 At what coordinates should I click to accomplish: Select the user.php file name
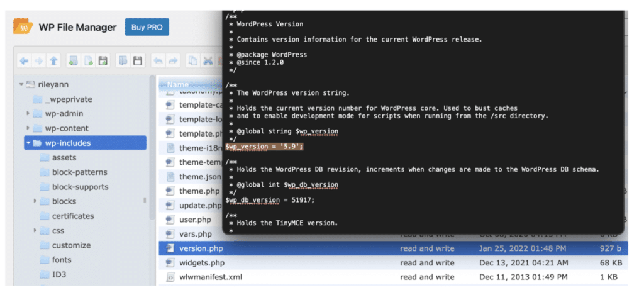(x=195, y=220)
